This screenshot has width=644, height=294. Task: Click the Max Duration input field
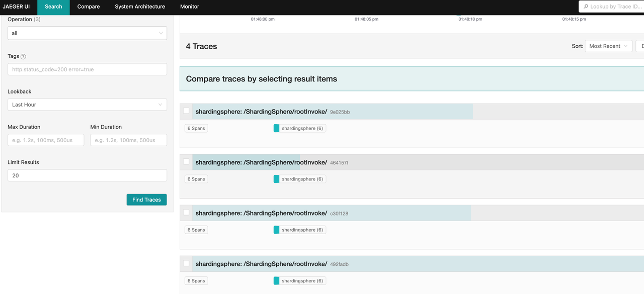(46, 140)
